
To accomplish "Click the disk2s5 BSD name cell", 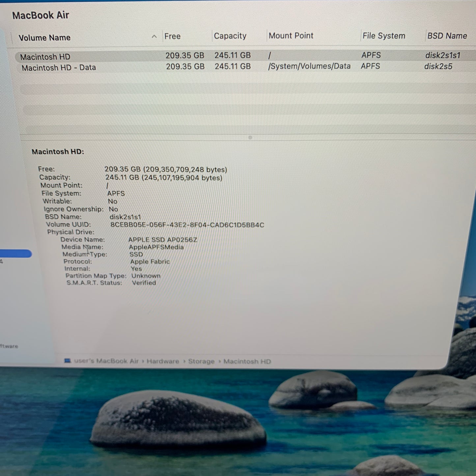I will tap(438, 67).
